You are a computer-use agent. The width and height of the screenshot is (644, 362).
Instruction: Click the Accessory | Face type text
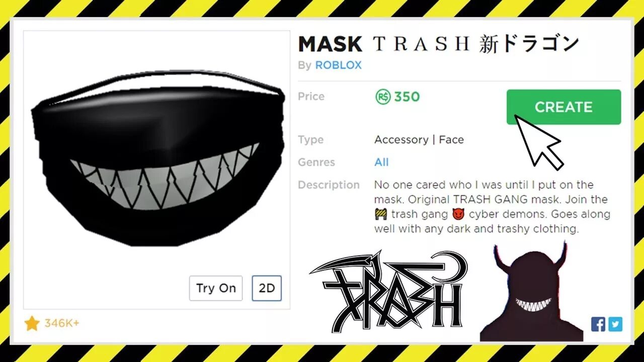coord(419,140)
